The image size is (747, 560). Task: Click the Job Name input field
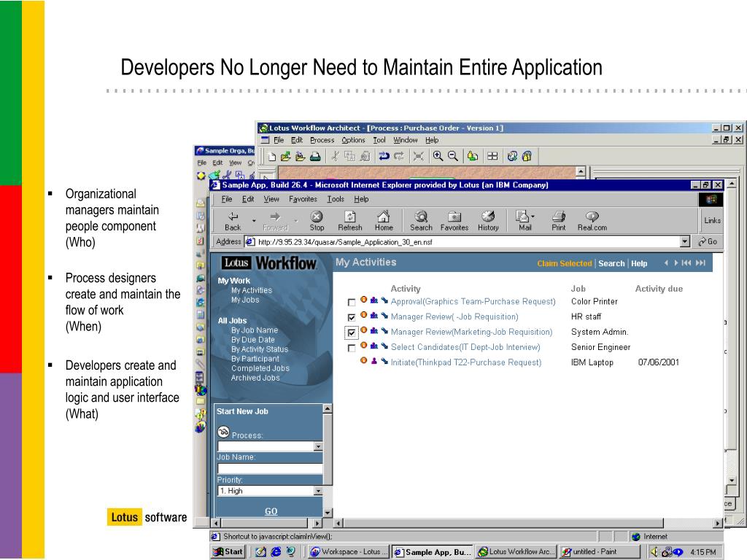pos(270,469)
